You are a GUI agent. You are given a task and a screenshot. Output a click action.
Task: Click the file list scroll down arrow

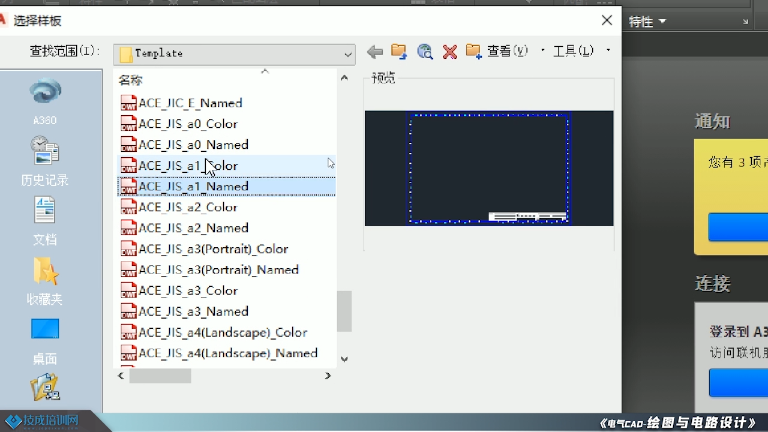coord(344,359)
